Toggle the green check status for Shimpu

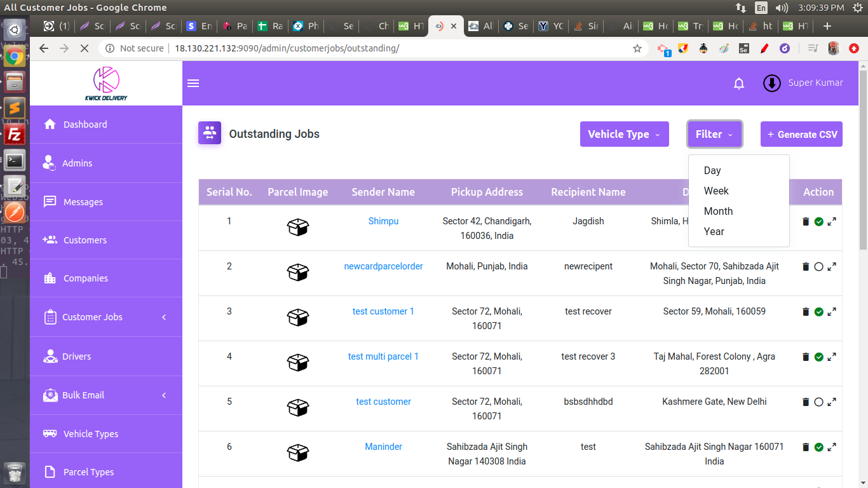818,221
